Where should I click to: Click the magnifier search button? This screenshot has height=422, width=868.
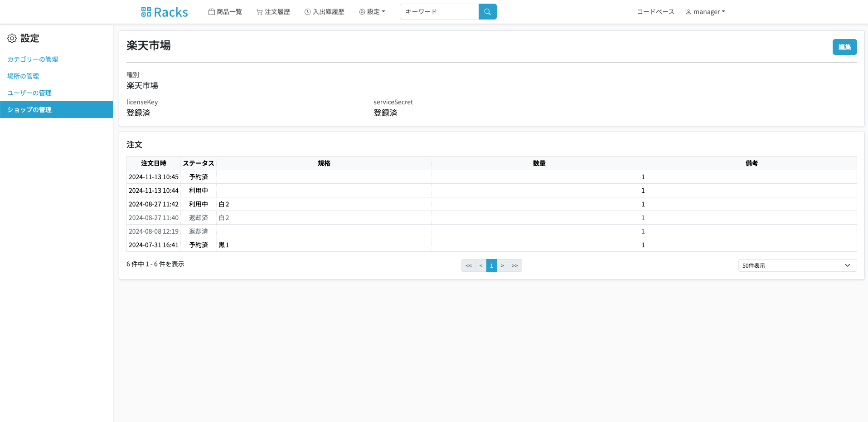point(487,12)
